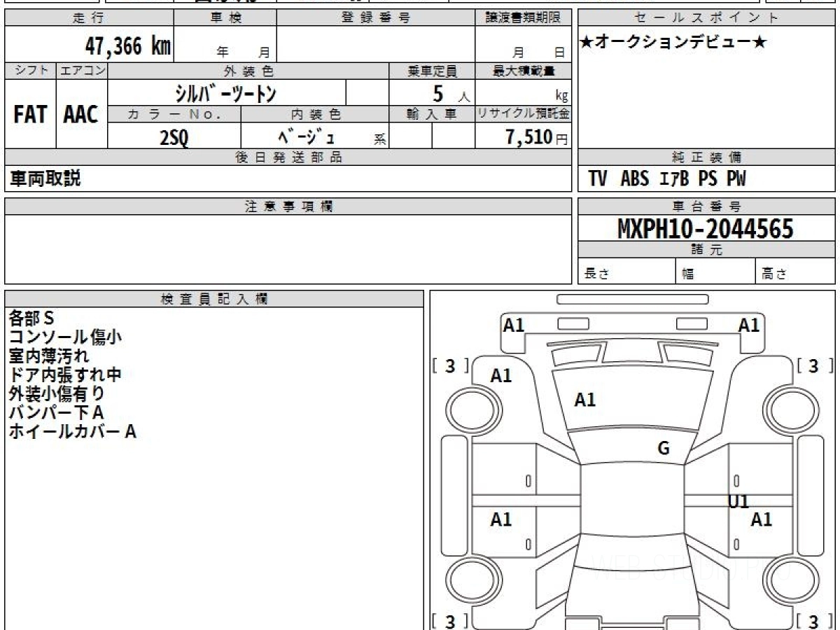Click the 車両取説 entry
Screen dimensions: 840x630
click(x=45, y=178)
